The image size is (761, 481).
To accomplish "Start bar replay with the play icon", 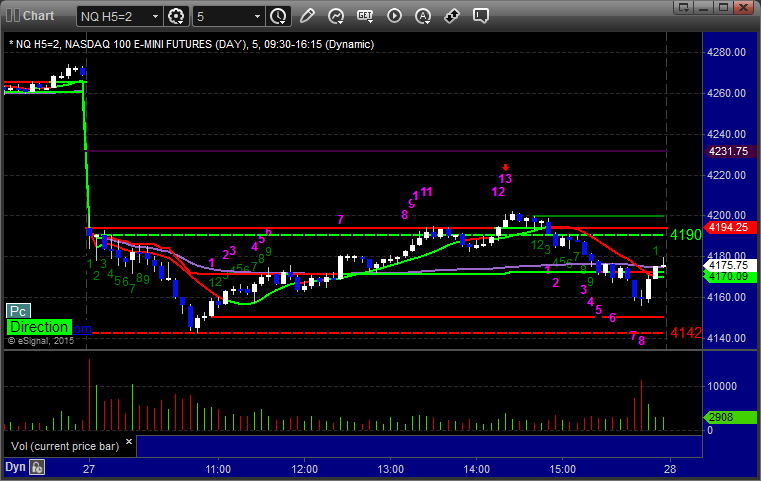I will point(394,16).
